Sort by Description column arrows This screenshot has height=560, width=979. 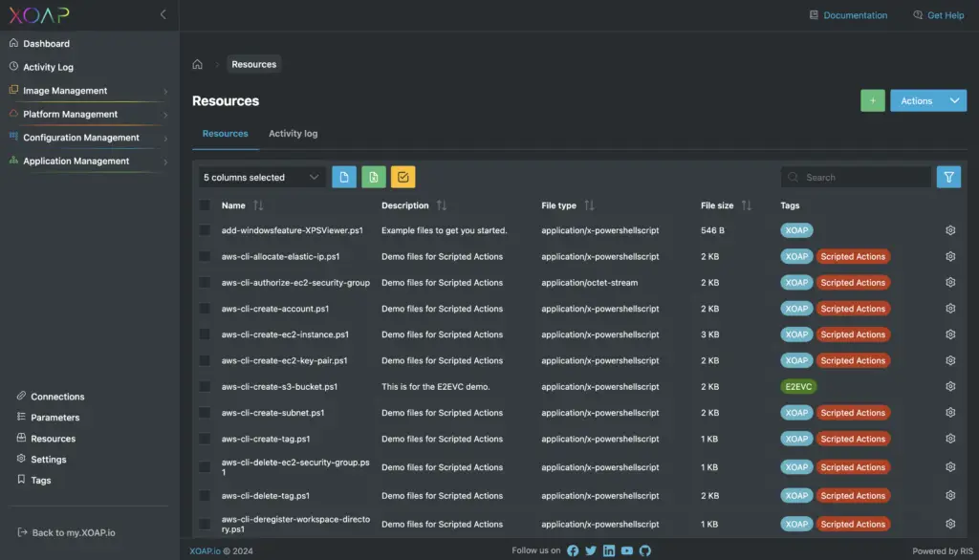pyautogui.click(x=442, y=205)
